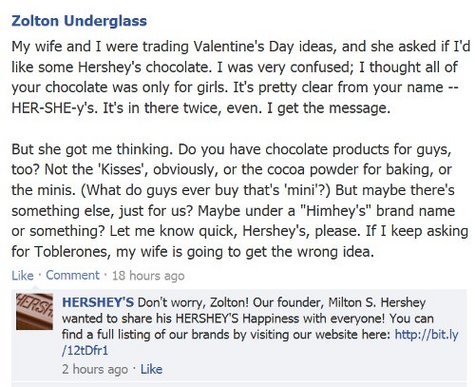Open the HERSHEY'S page name in reply
This screenshot has height=387, width=475.
[x=98, y=302]
